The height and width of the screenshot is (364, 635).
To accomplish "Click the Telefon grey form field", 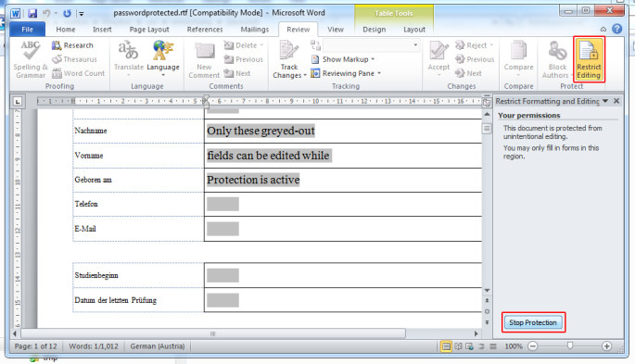I will (222, 204).
